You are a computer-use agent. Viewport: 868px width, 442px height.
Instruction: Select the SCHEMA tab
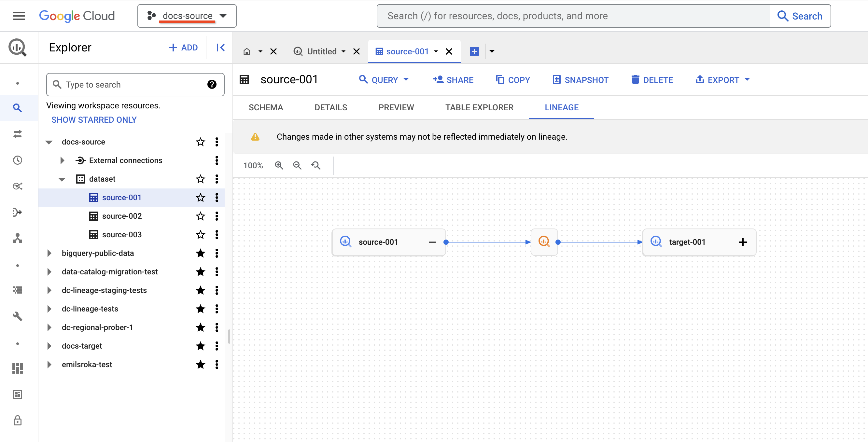266,107
